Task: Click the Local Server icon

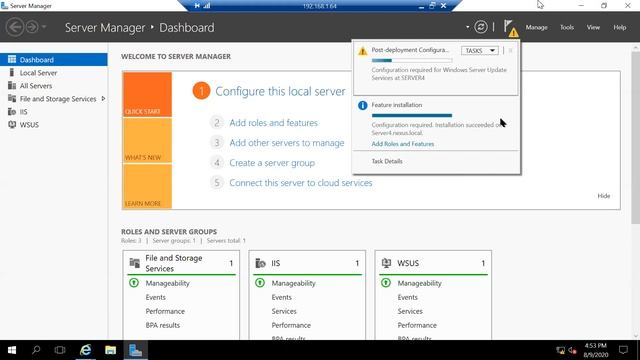Action: pyautogui.click(x=12, y=73)
